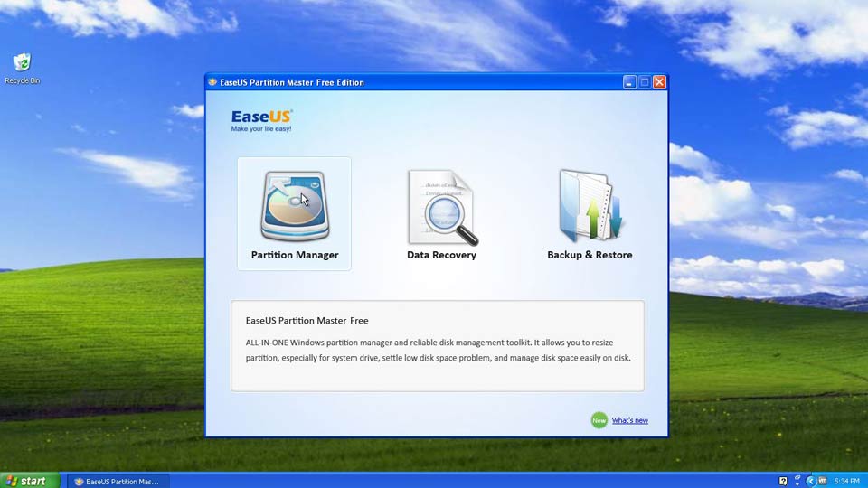
Task: Click the title bar app icon
Action: 213,82
